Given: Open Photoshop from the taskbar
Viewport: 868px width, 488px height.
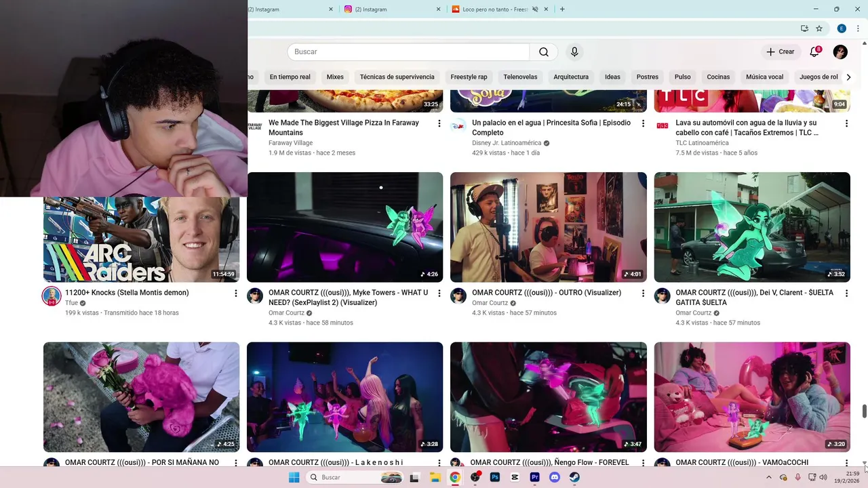Looking at the screenshot, I should [495, 477].
